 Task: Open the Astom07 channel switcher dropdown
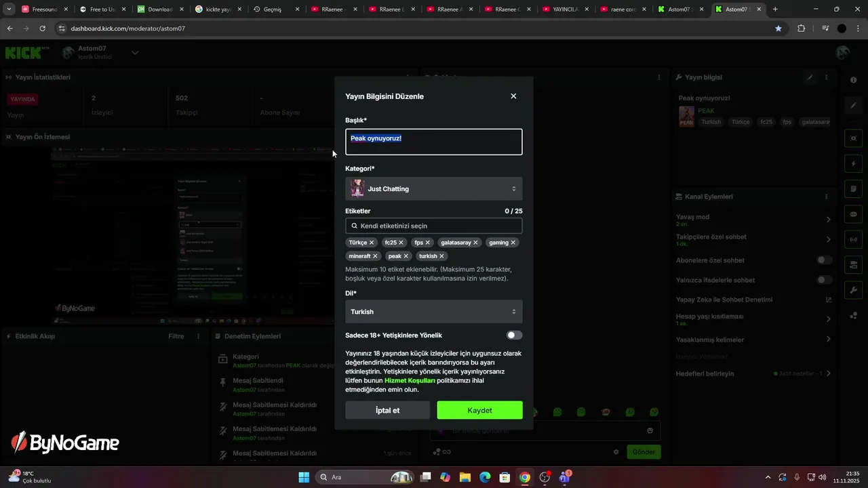(135, 53)
